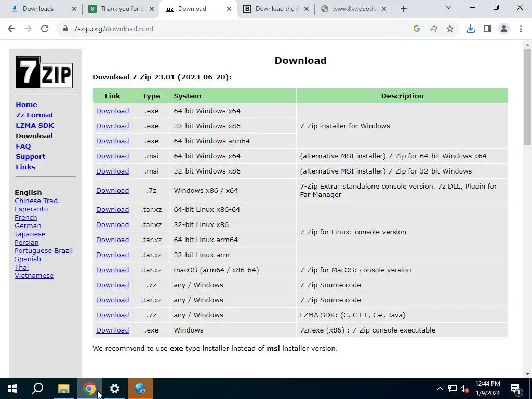This screenshot has height=399, width=532.
Task: Open the LZMA SDK sidebar link
Action: tap(35, 126)
